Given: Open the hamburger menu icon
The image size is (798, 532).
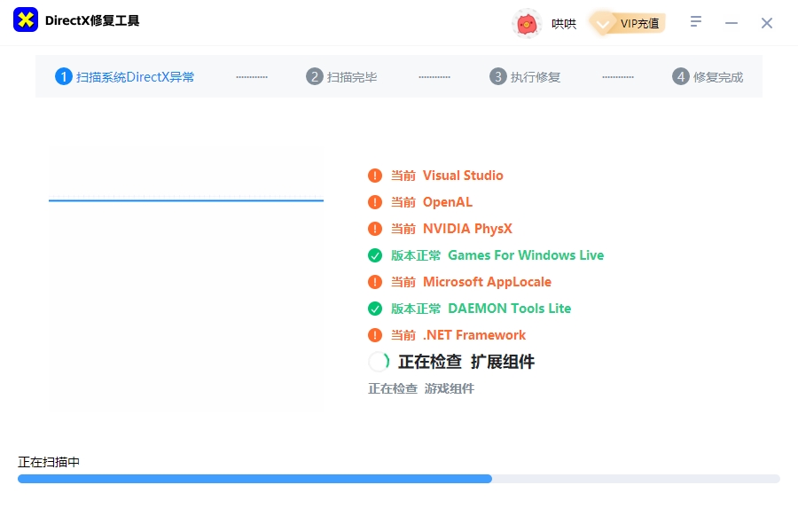Looking at the screenshot, I should [696, 21].
